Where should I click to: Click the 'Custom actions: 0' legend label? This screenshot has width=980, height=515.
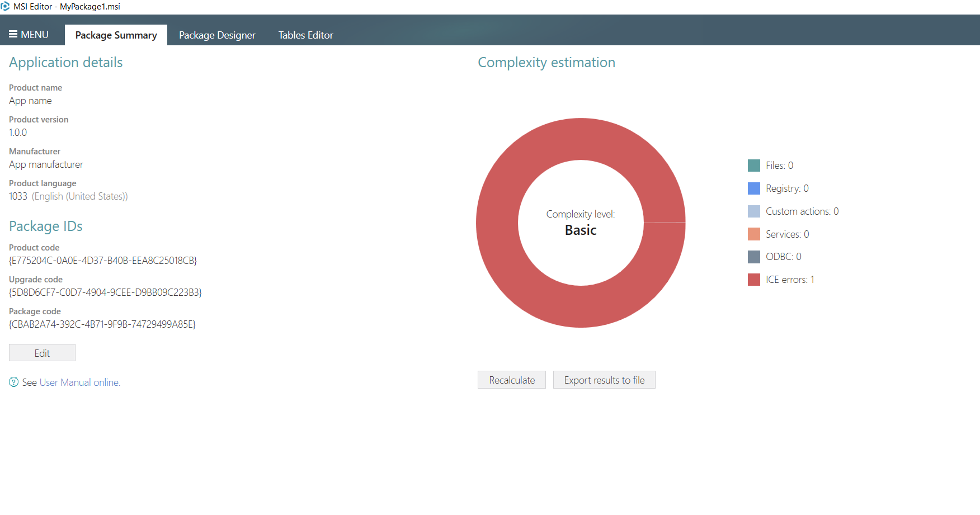(802, 211)
